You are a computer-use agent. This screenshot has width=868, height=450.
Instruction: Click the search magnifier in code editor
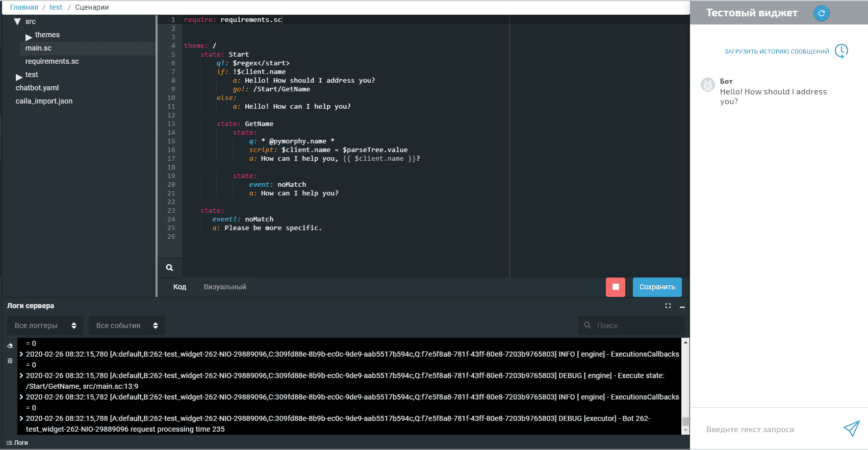coord(169,267)
